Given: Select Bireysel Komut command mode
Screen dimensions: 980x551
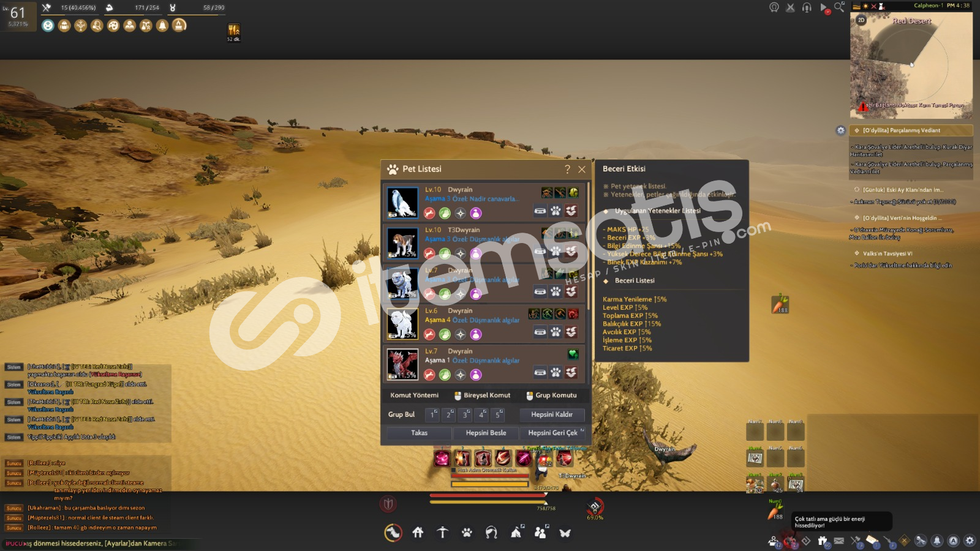Looking at the screenshot, I should click(x=482, y=395).
